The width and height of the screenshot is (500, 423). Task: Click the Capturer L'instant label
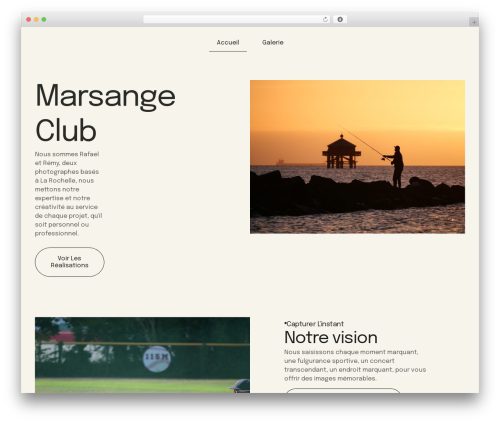click(314, 324)
